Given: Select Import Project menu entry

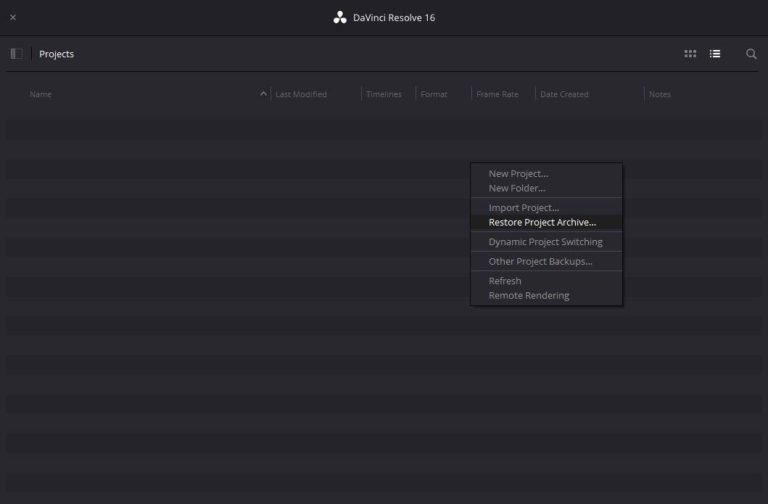Looking at the screenshot, I should click(523, 208).
